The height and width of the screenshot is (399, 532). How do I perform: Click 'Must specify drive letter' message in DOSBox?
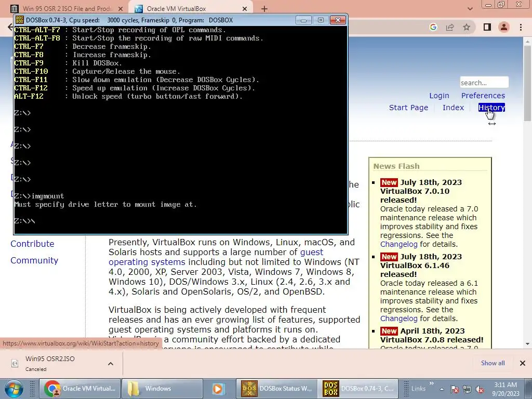pos(105,205)
